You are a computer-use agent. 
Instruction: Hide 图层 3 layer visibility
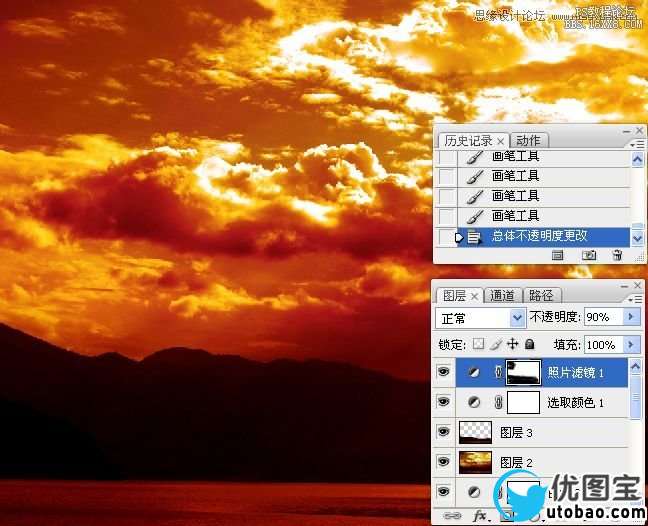click(x=443, y=432)
